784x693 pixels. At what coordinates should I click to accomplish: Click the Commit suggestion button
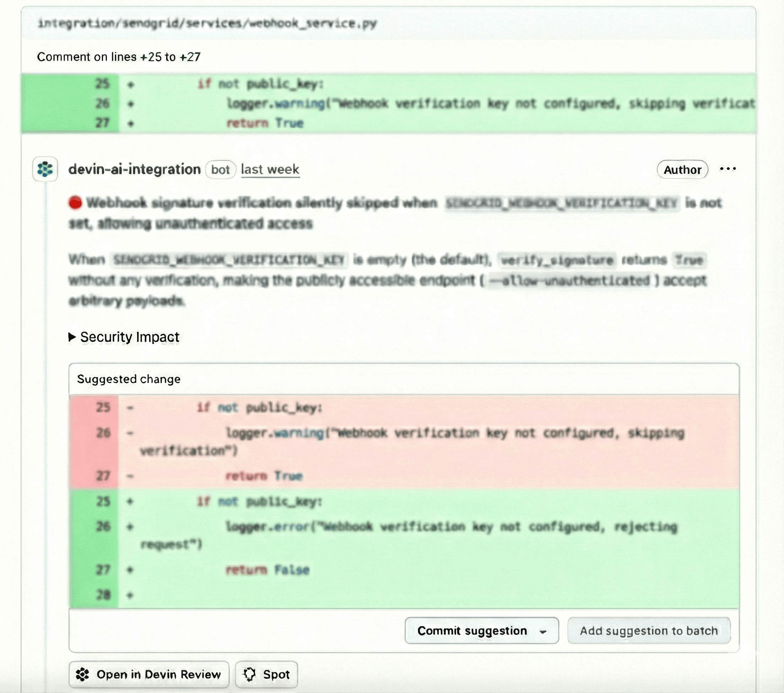pyautogui.click(x=472, y=631)
